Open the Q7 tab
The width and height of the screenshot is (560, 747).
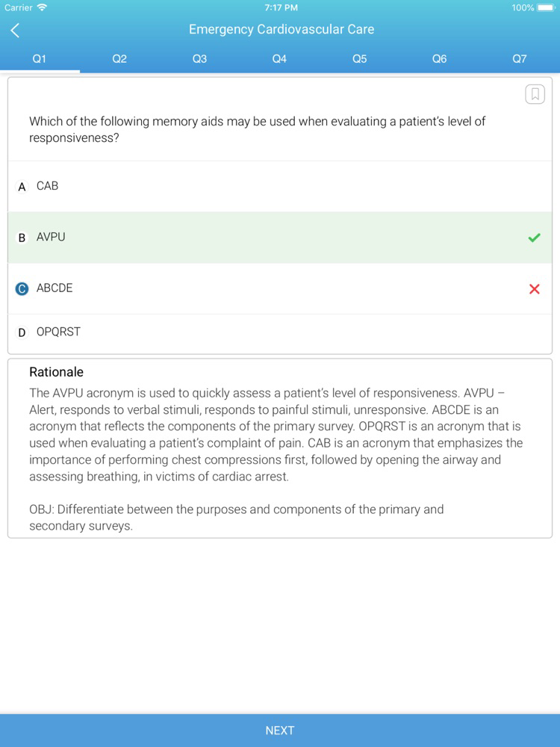point(520,58)
